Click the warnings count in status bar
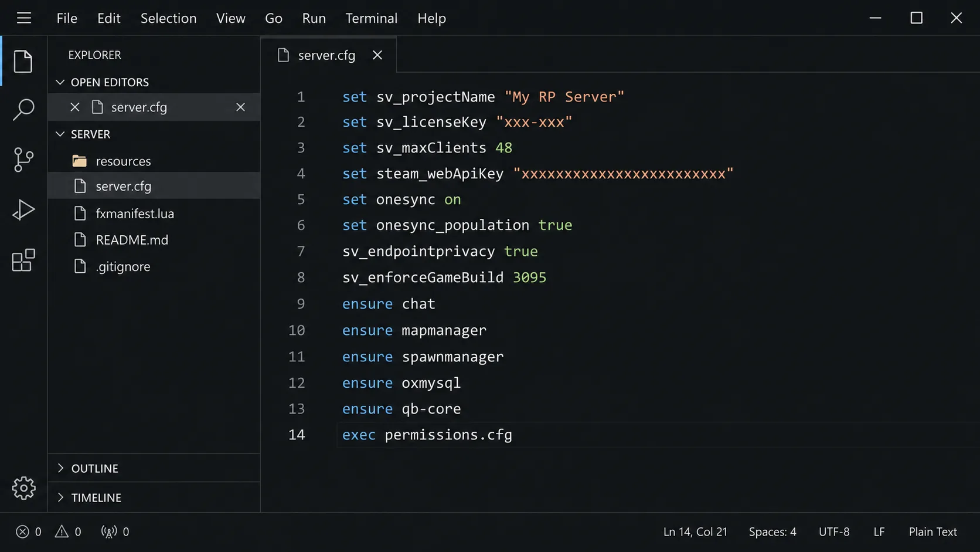 68,531
